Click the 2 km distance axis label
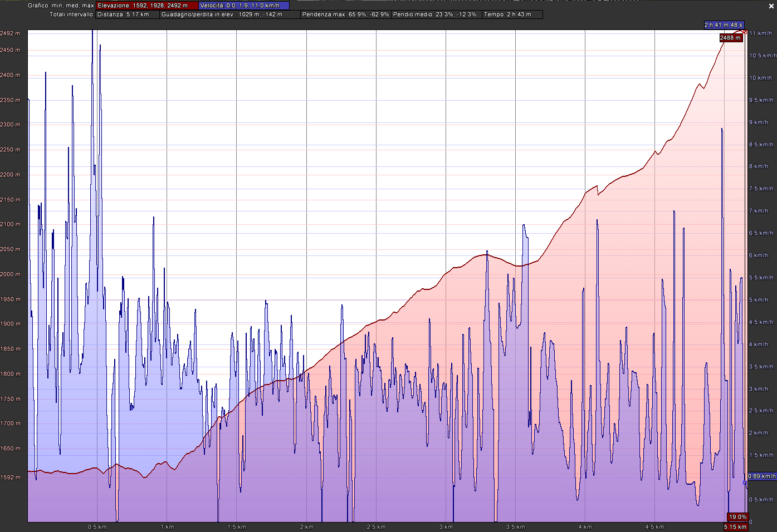This screenshot has width=777, height=532. [306, 527]
